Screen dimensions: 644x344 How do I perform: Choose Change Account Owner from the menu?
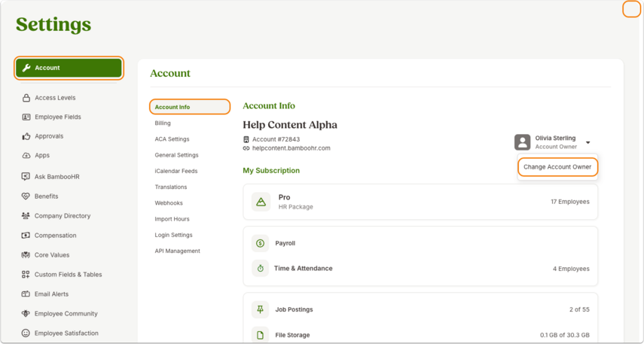tap(557, 167)
